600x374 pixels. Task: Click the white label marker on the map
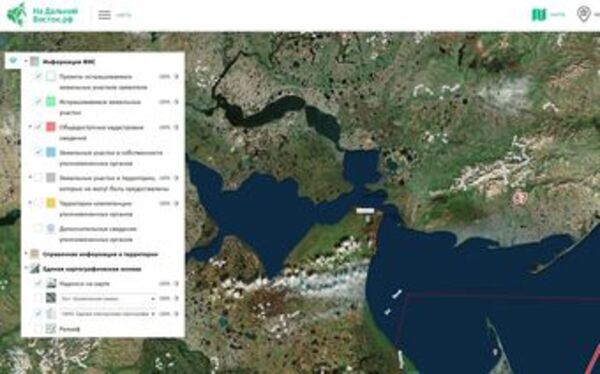point(365,211)
